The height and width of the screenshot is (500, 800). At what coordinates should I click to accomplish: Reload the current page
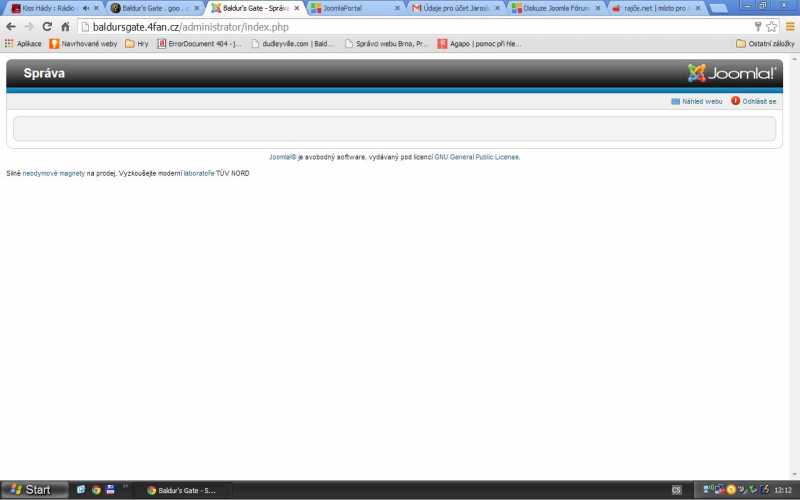pos(47,27)
